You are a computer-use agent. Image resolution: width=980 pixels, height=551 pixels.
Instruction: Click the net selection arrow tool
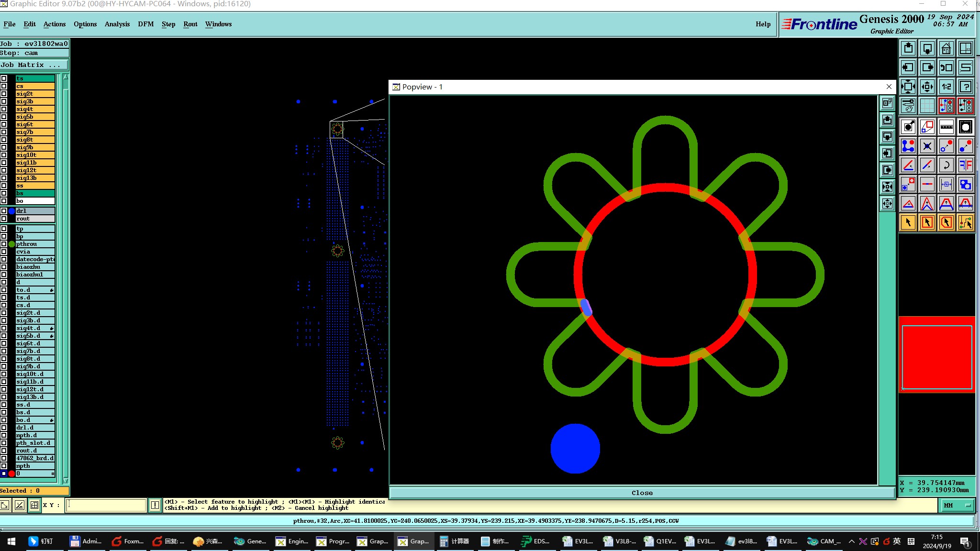(966, 222)
